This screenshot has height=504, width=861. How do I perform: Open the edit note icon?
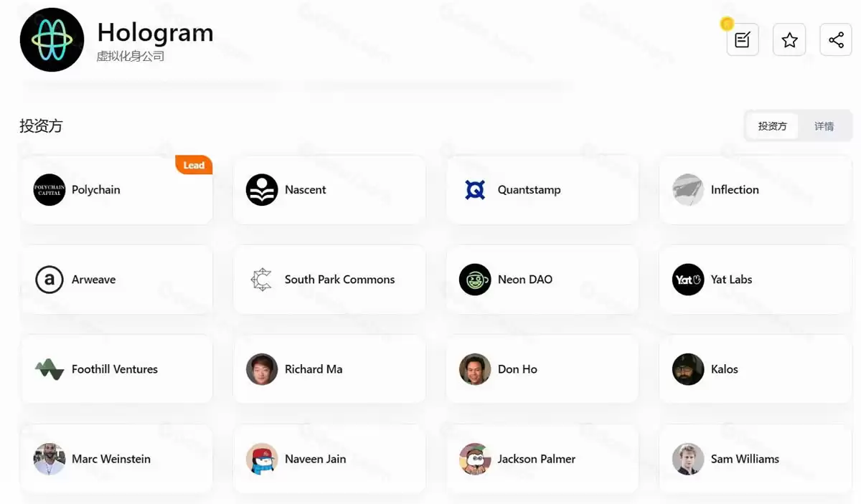(743, 40)
